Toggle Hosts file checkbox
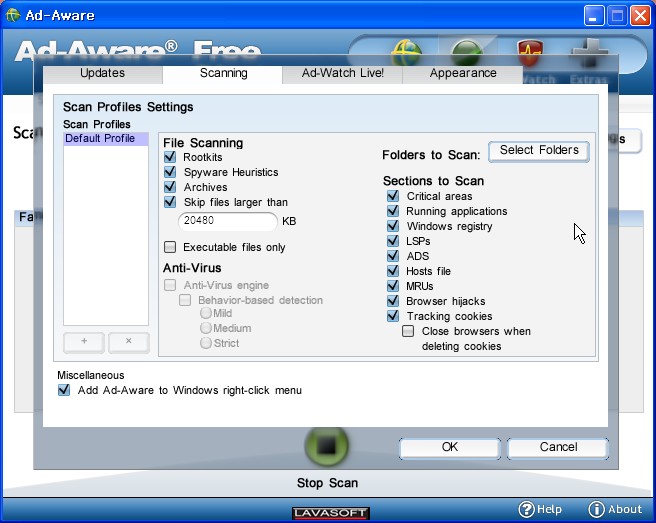Viewport: 656px width, 523px height. click(x=393, y=271)
